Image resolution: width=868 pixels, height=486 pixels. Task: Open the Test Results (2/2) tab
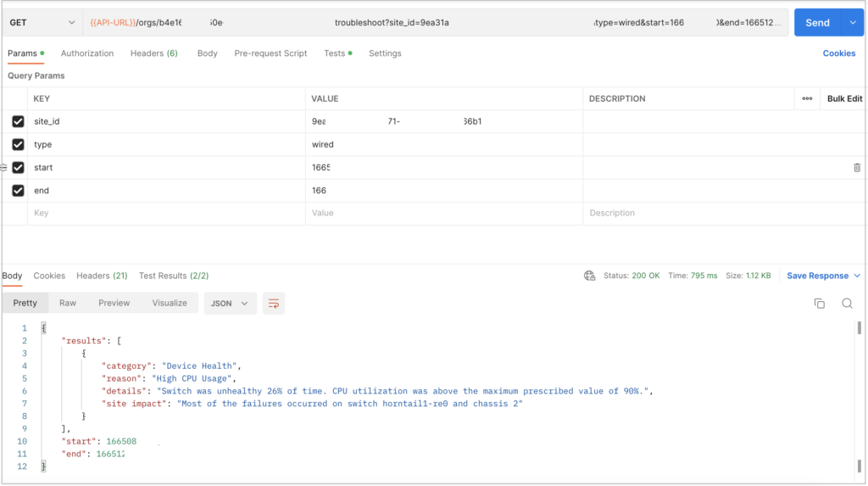tap(174, 276)
